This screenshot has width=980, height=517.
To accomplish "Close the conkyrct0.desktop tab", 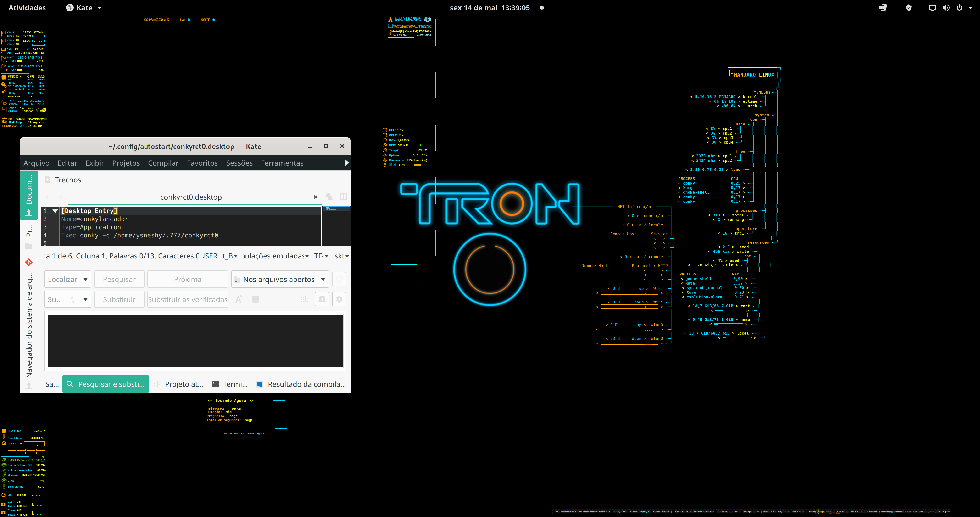I will (315, 197).
